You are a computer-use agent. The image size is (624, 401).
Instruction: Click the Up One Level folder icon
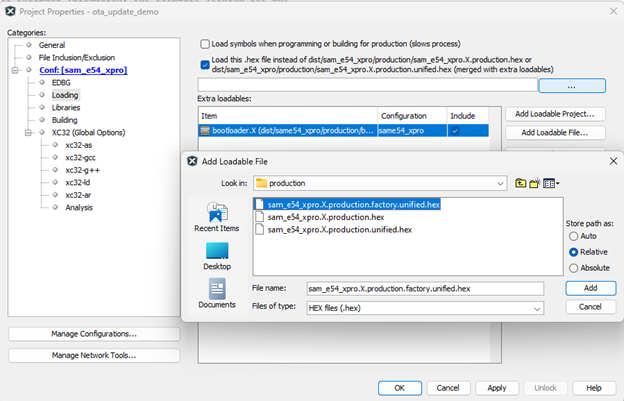[520, 183]
